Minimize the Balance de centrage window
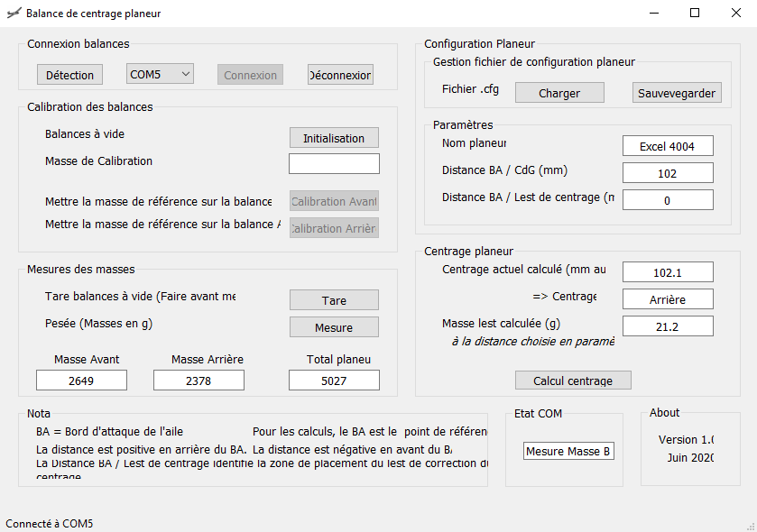The image size is (757, 532). click(654, 13)
